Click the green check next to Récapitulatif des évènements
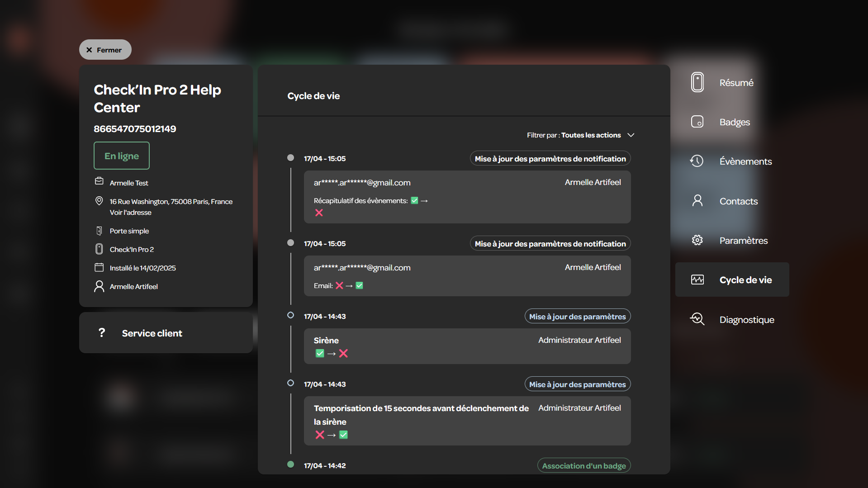Screen dimensions: 868x488 (414, 200)
